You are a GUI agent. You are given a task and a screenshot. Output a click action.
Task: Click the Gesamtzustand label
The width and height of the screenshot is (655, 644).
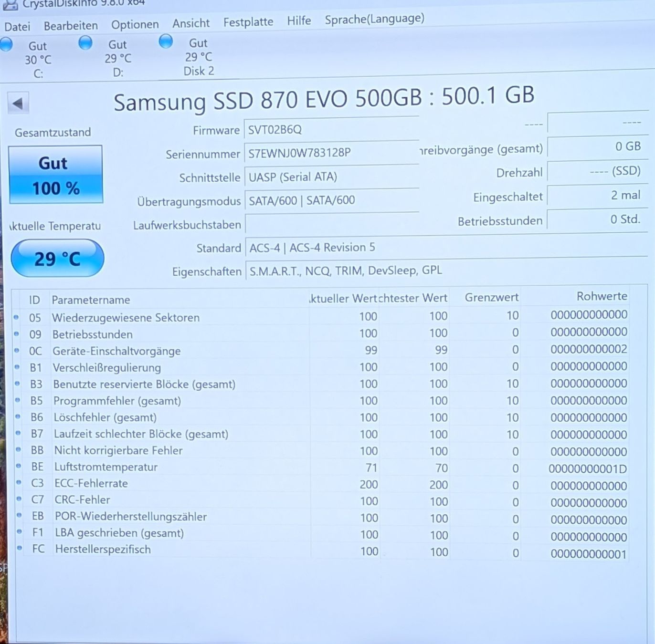pos(53,133)
